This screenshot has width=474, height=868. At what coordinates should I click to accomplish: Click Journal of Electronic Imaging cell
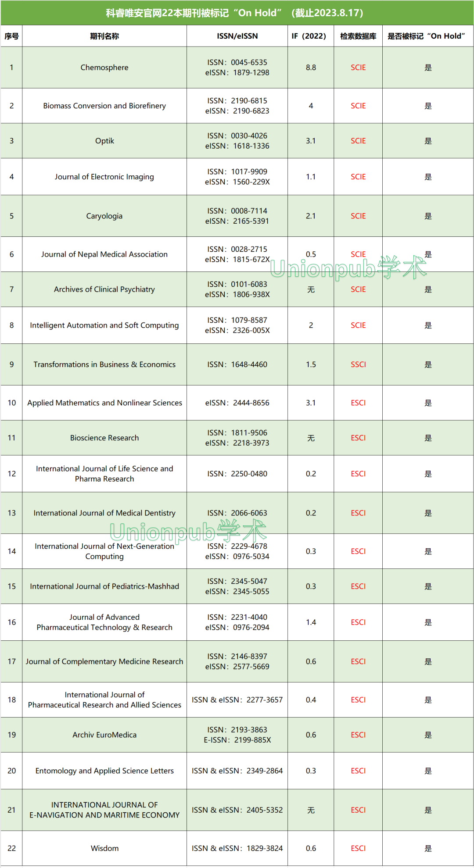pyautogui.click(x=104, y=177)
